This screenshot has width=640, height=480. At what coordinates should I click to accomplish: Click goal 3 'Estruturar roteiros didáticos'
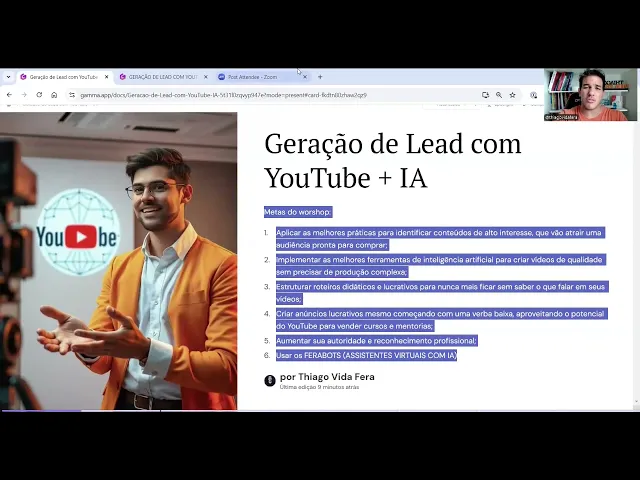point(442,293)
